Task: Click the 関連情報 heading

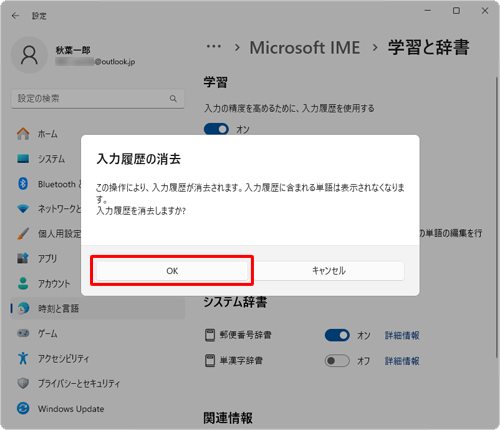Action: point(228,418)
